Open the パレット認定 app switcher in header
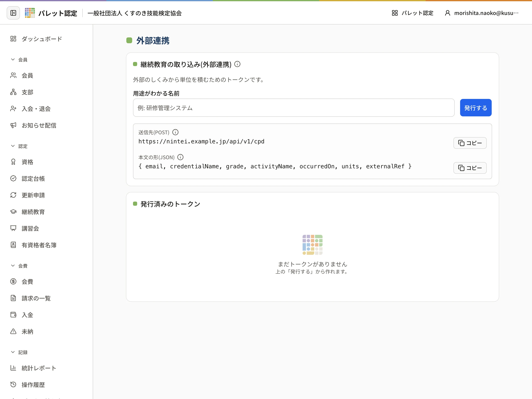Image resolution: width=532 pixels, height=399 pixels. (413, 13)
